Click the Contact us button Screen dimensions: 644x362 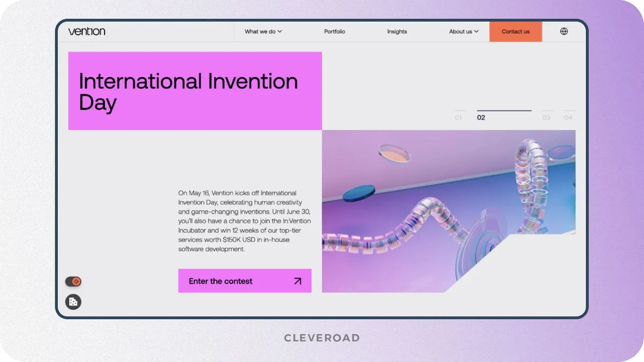click(x=516, y=32)
